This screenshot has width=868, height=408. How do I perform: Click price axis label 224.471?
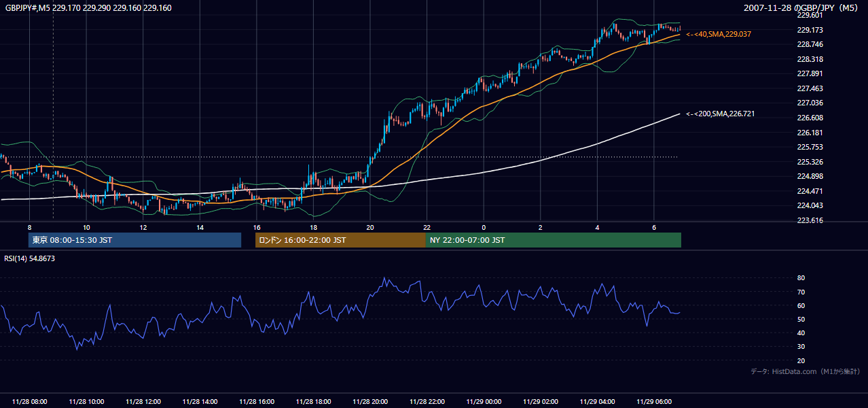click(x=810, y=191)
